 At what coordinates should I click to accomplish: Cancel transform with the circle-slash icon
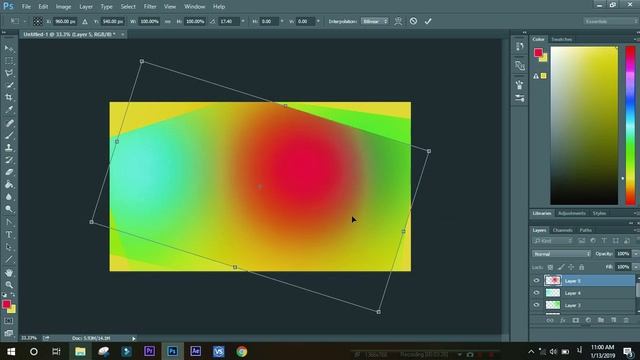[x=413, y=21]
